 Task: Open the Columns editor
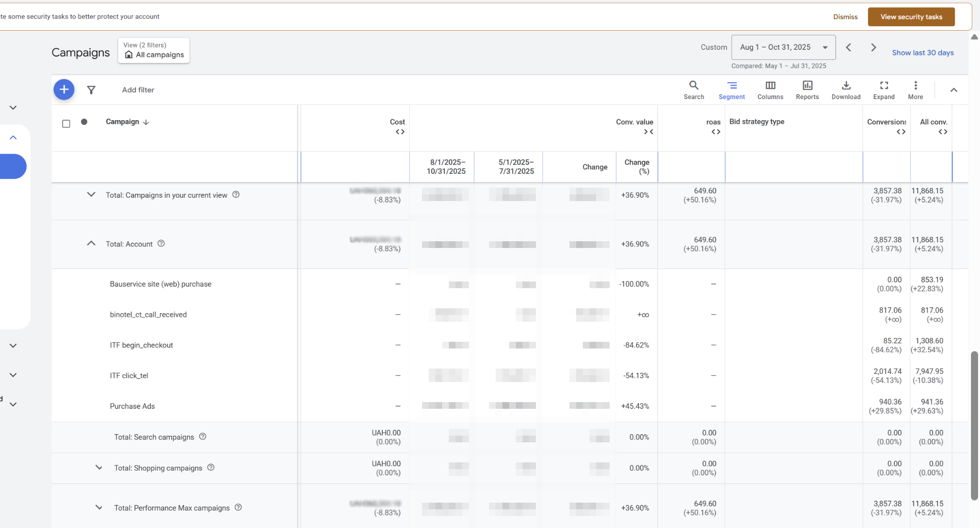coord(770,90)
